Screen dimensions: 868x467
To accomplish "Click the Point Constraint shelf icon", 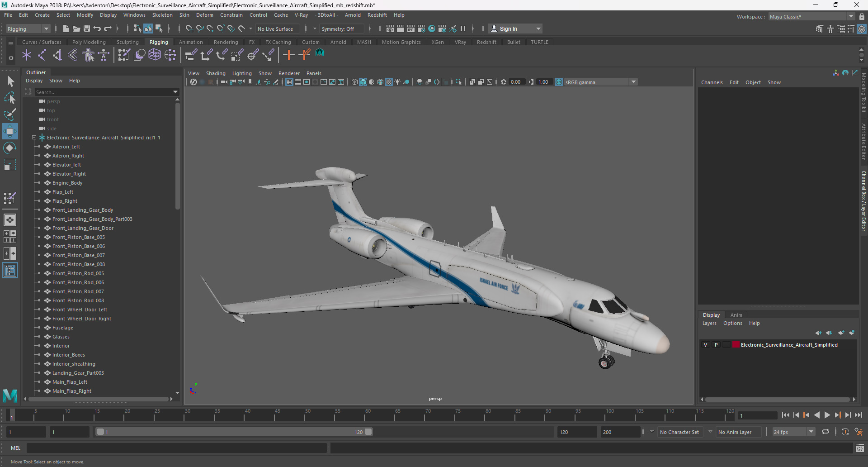I will click(207, 55).
